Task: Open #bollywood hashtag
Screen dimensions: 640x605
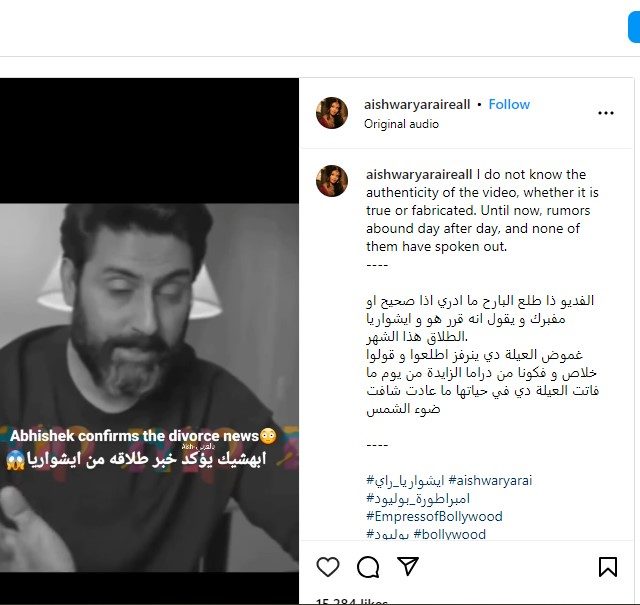Action: pyautogui.click(x=449, y=534)
